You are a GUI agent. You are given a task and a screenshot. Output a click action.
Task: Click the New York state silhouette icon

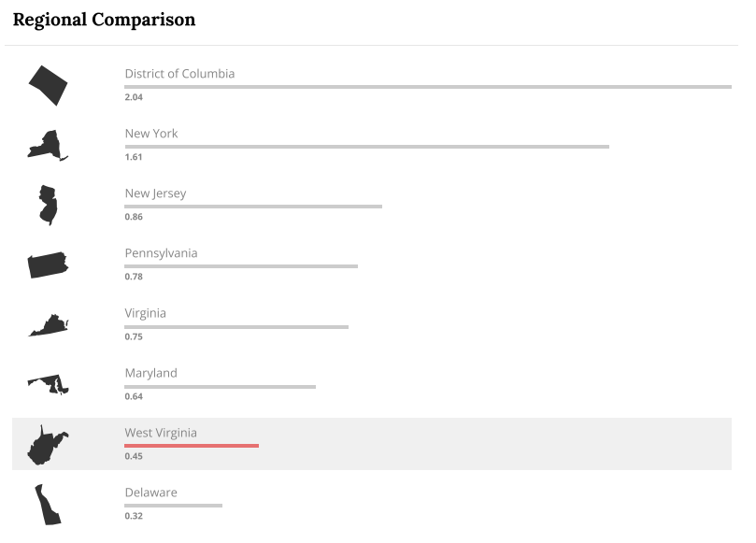coord(47,145)
